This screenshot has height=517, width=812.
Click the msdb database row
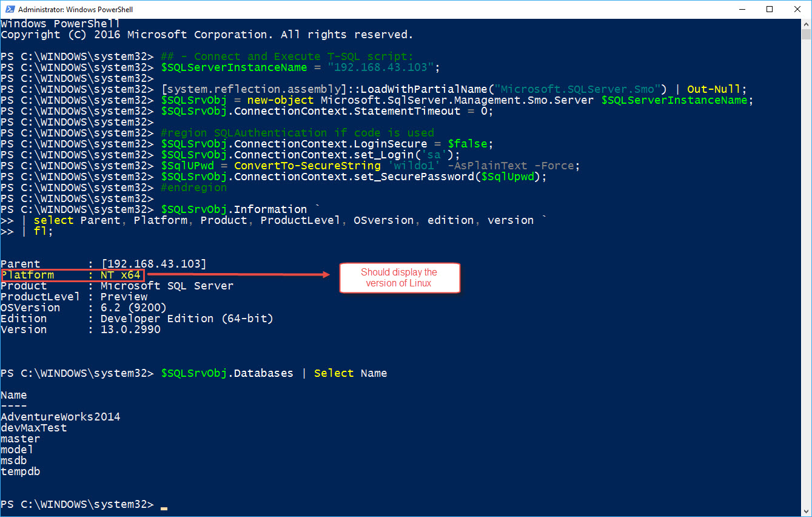pos(14,461)
